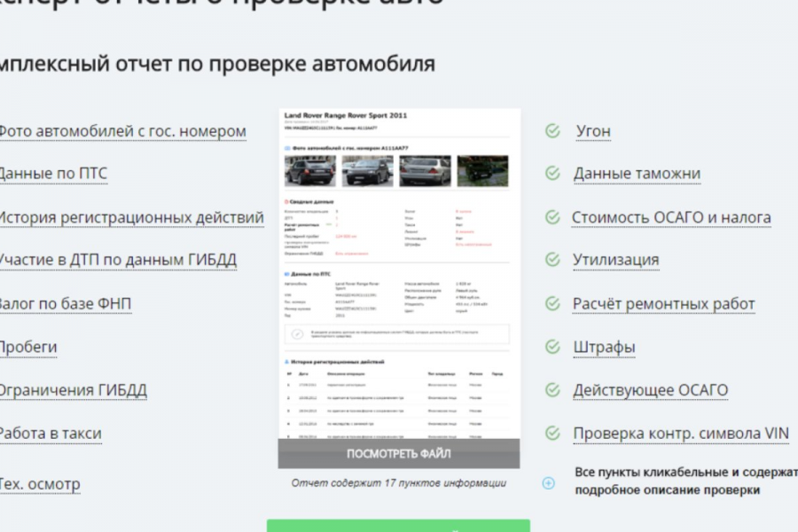Screen dimensions: 798x532
Task: Click checkmark icon beside Проверка контр. символа VIN
Action: click(x=552, y=434)
